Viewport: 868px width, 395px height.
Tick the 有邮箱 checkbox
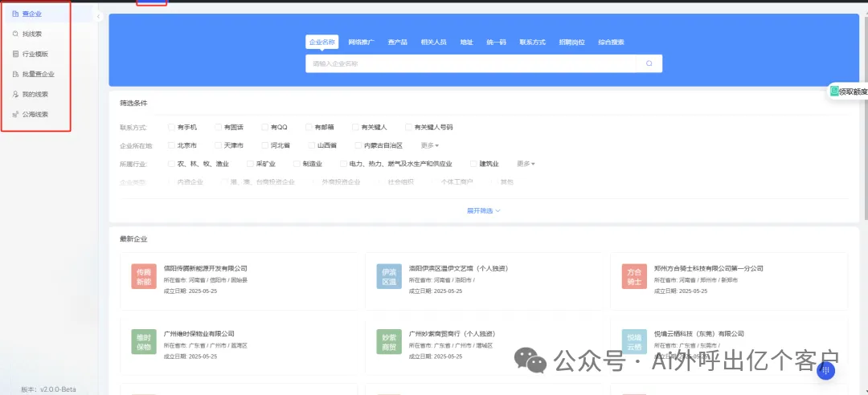coord(309,127)
